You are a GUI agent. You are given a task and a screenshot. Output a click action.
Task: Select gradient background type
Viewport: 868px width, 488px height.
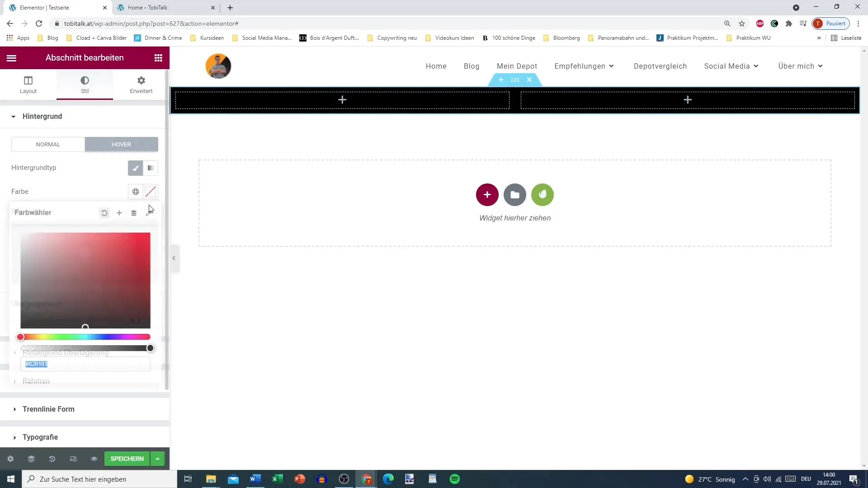(x=151, y=168)
